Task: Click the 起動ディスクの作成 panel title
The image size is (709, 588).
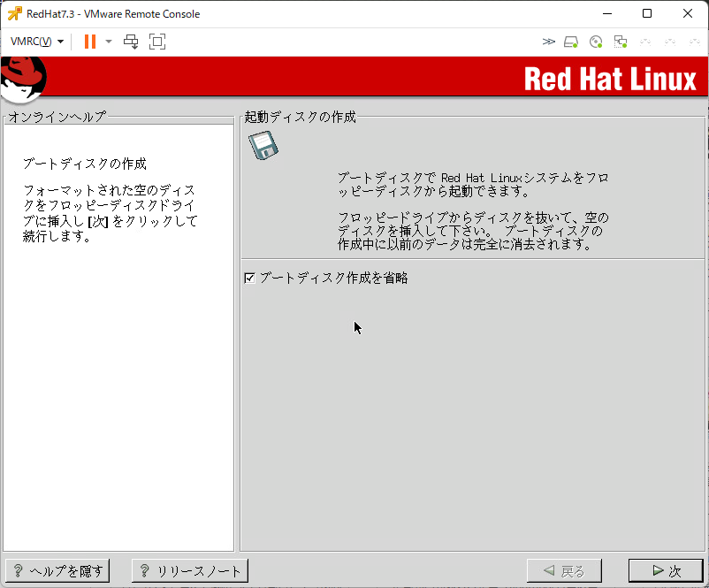Action: click(x=300, y=117)
